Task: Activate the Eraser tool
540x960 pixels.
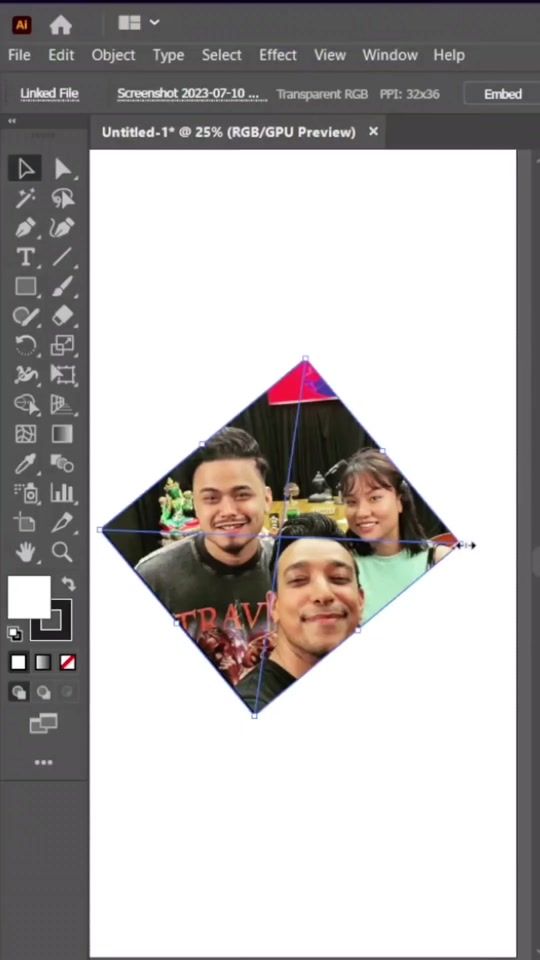Action: pos(62,316)
